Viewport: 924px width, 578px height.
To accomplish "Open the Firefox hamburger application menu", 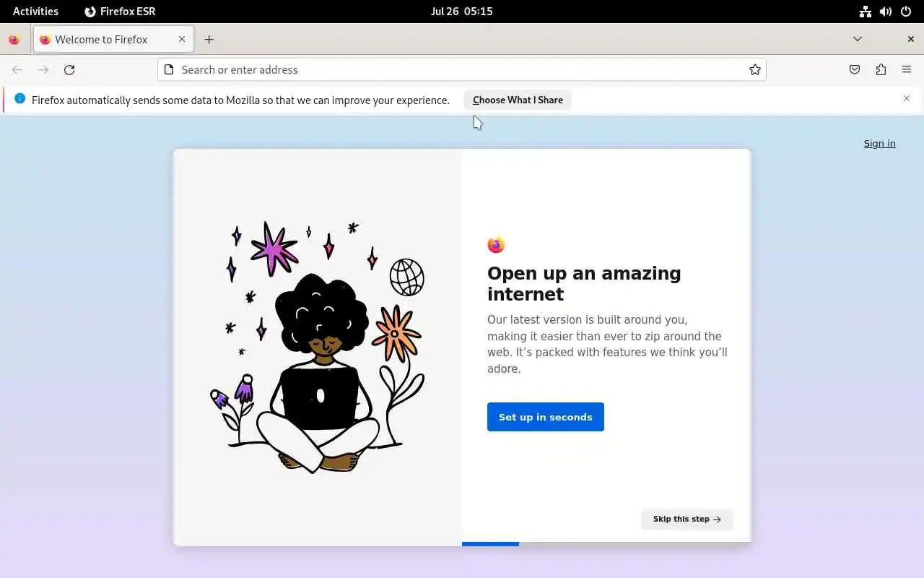I will coord(907,70).
